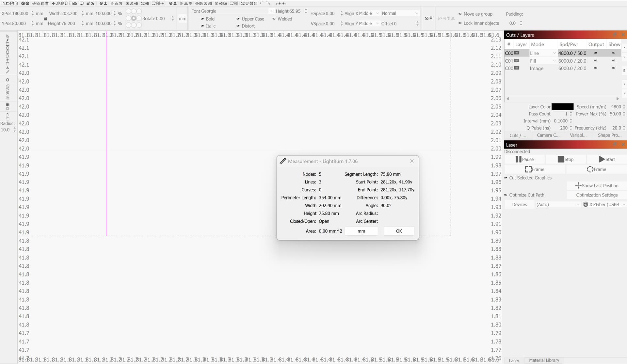The width and height of the screenshot is (627, 364).
Task: Open the Preview window from the toolbar
Action: pyautogui.click(x=82, y=3)
